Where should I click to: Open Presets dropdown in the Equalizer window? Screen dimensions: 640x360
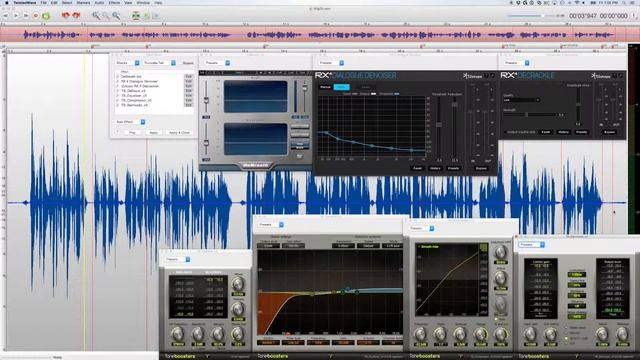coord(271,224)
